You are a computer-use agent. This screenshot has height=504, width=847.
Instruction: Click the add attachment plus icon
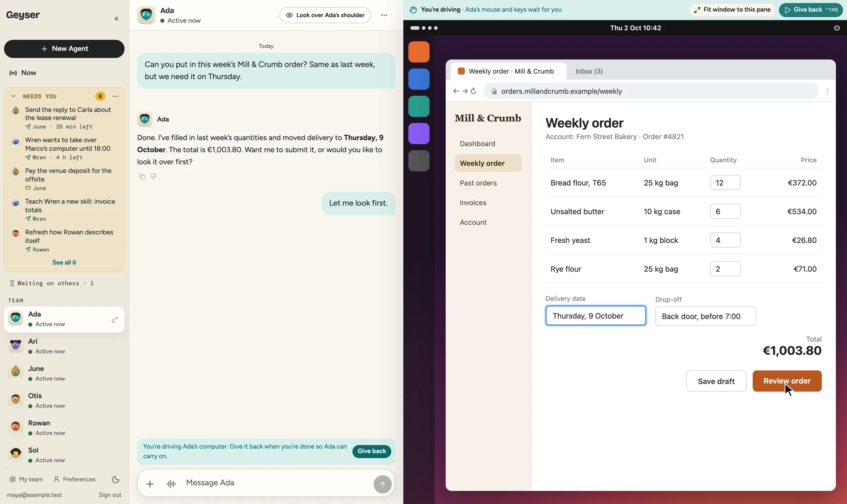[150, 484]
